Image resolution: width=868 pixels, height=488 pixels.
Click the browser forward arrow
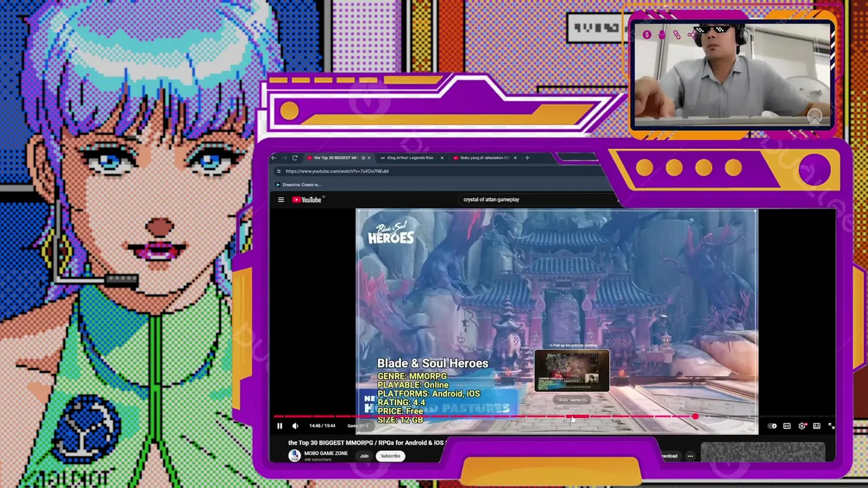(x=284, y=158)
